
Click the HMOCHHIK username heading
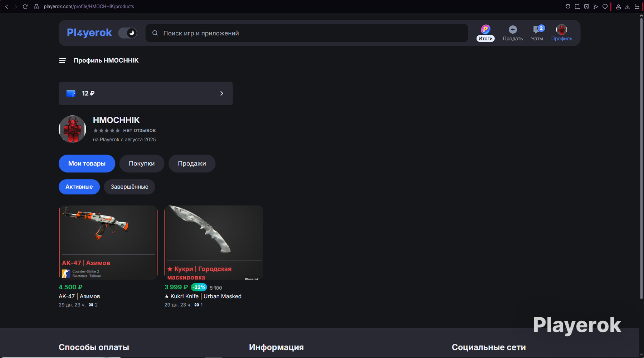(x=116, y=120)
